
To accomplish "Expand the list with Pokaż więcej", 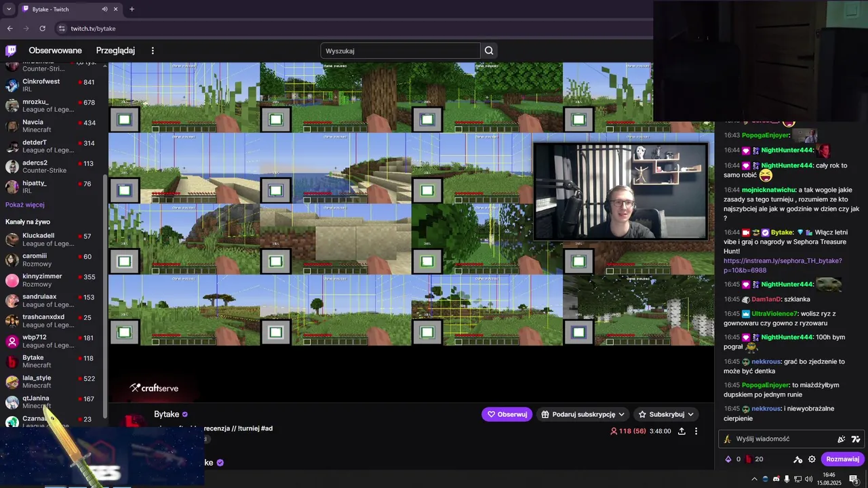I will [x=25, y=205].
